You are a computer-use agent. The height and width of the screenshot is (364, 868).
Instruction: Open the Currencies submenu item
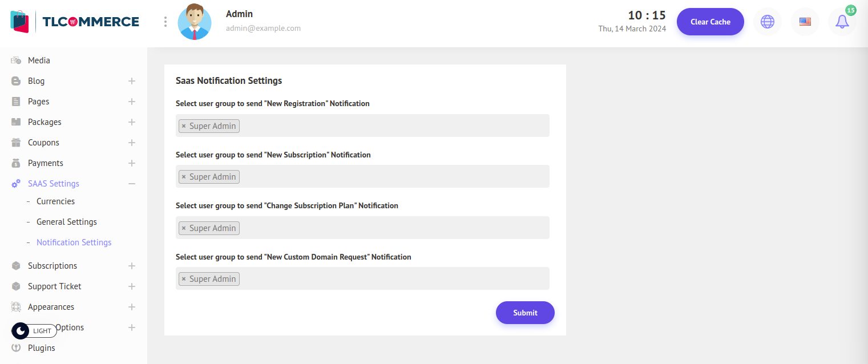[x=55, y=201]
